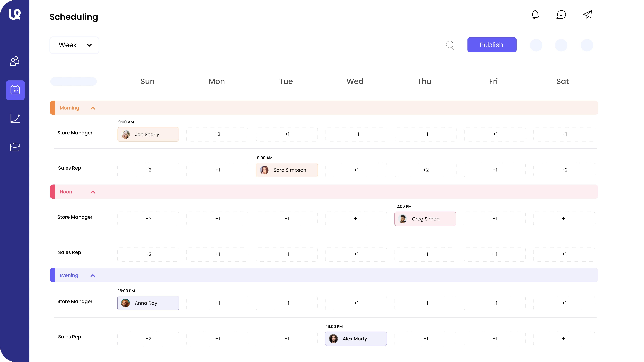The height and width of the screenshot is (362, 644).
Task: Select the team members icon in the sidebar
Action: pyautogui.click(x=14, y=61)
